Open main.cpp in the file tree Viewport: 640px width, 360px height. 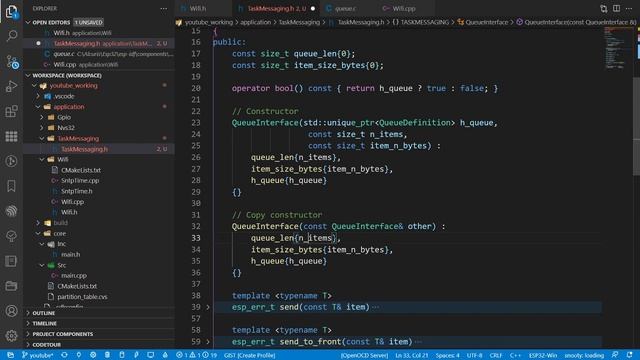pyautogui.click(x=74, y=276)
